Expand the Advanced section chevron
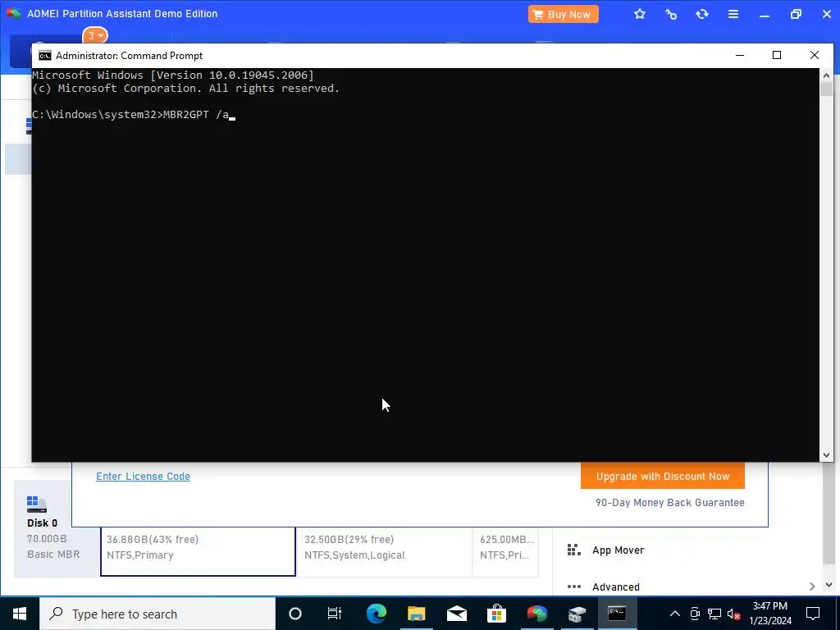This screenshot has width=840, height=630. click(812, 587)
